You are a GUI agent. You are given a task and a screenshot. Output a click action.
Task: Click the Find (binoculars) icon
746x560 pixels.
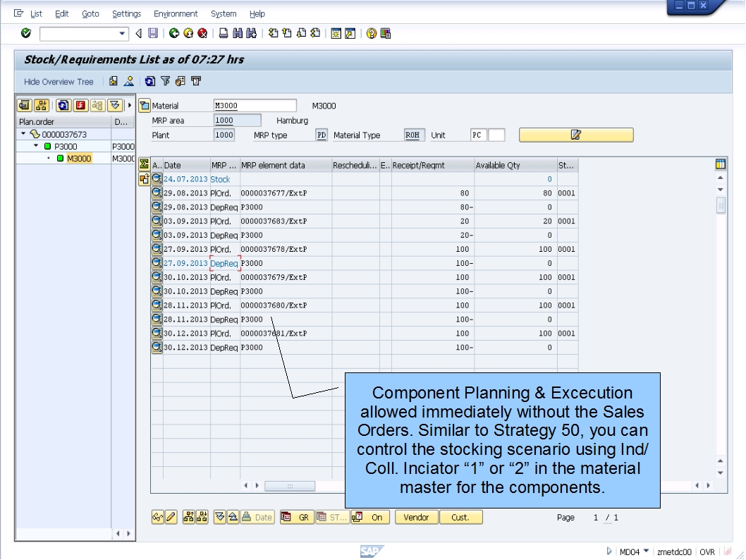240,32
